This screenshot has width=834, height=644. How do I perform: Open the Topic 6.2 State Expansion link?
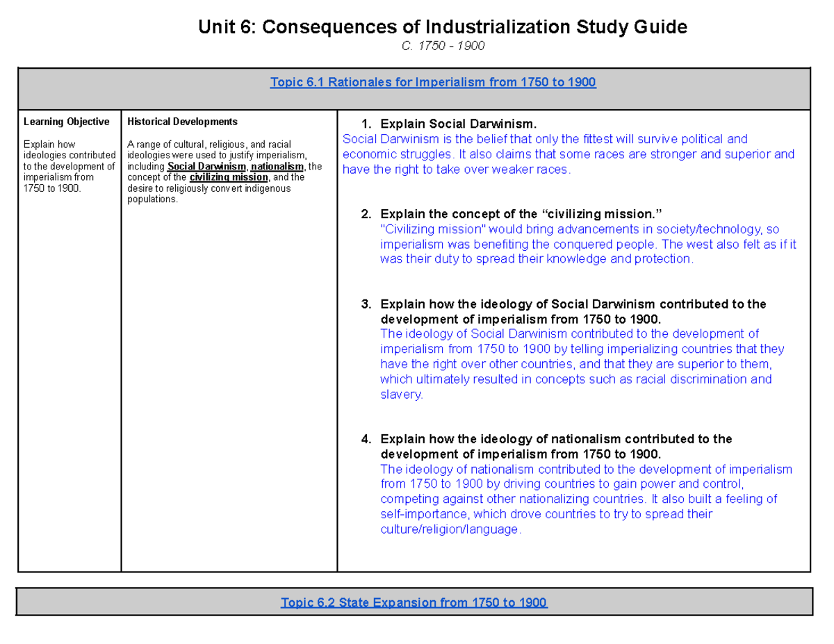(x=416, y=602)
